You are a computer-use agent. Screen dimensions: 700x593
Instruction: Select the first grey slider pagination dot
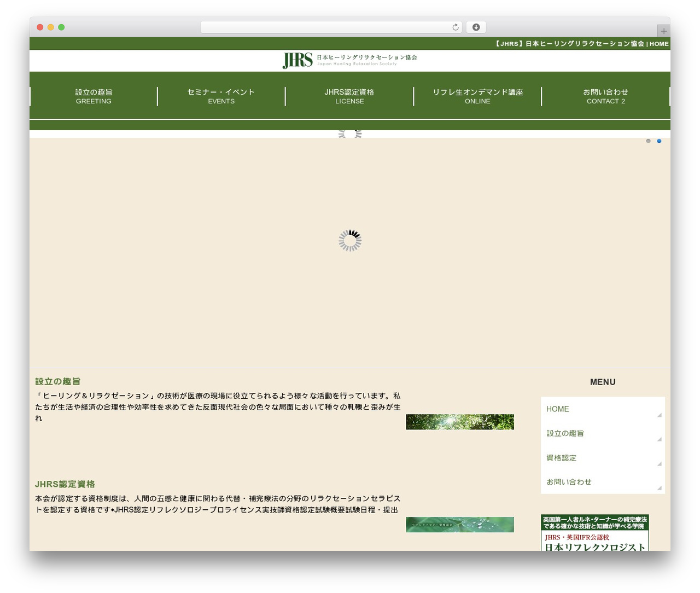tap(648, 141)
